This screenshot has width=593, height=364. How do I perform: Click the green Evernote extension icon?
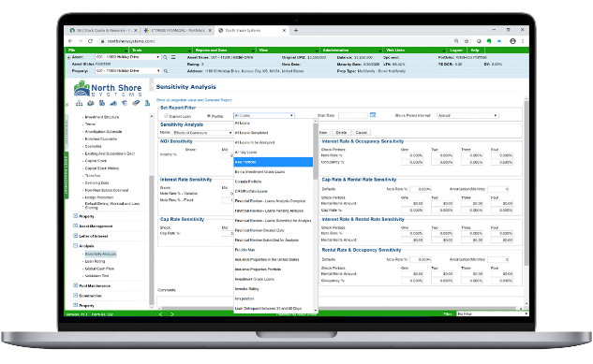coord(489,41)
